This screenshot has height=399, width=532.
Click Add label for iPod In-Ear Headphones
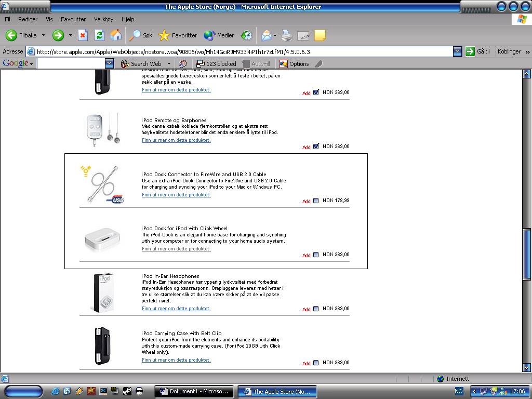tap(307, 309)
